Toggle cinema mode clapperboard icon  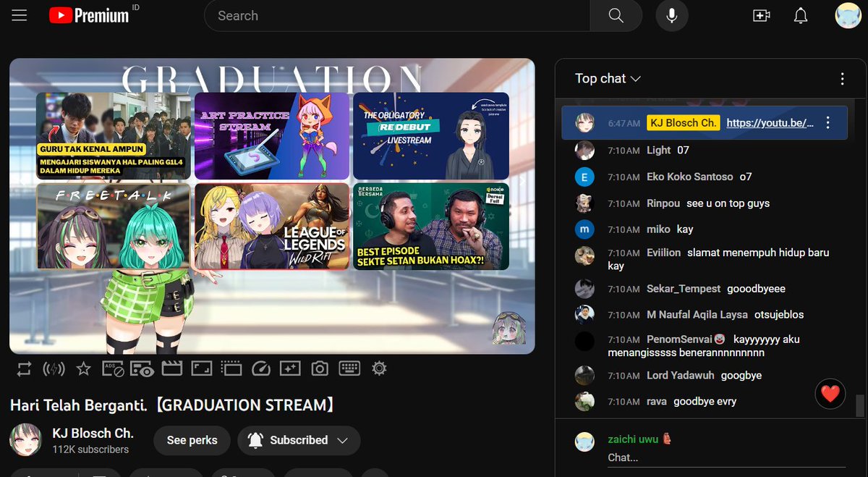point(171,369)
